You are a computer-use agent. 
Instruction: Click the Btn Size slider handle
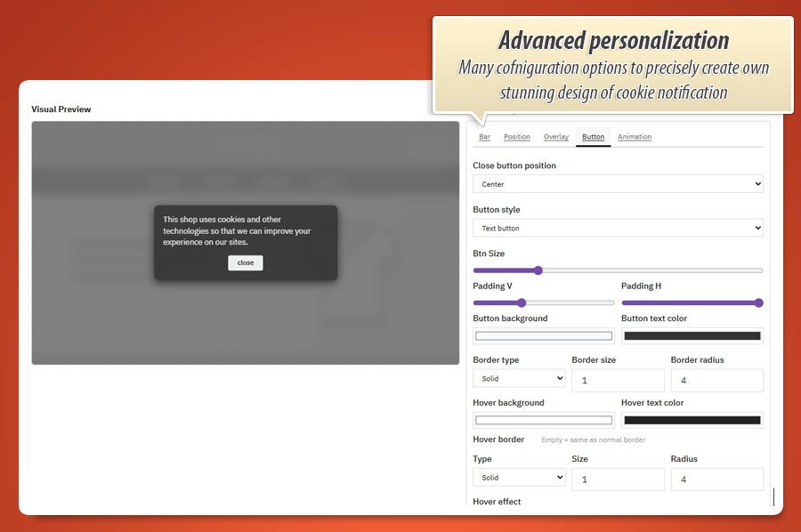point(538,270)
